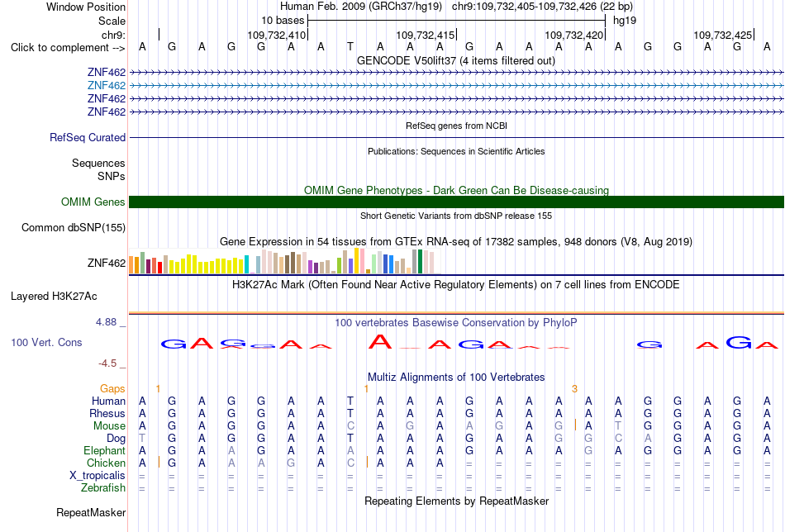The width and height of the screenshot is (785, 532).
Task: Click the orange Gaps row label
Action: [x=112, y=389]
